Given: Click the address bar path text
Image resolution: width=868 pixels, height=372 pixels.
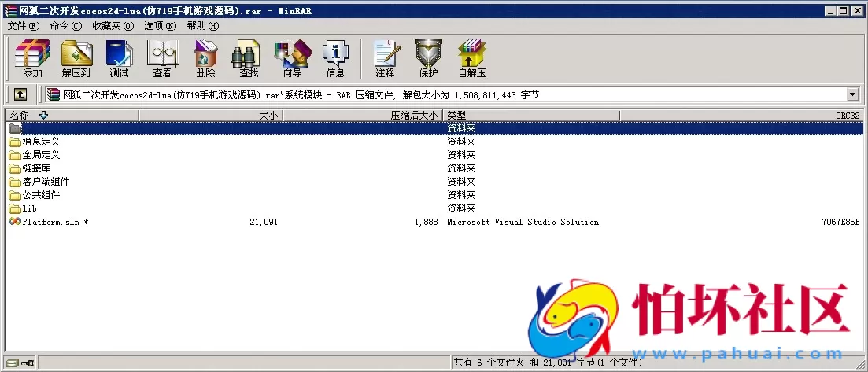Looking at the screenshot, I should [301, 95].
